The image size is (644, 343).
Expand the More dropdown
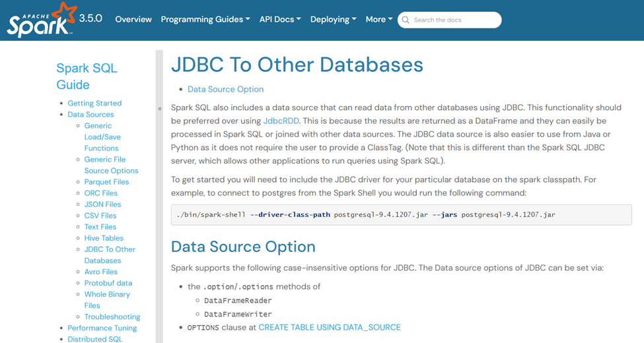378,19
